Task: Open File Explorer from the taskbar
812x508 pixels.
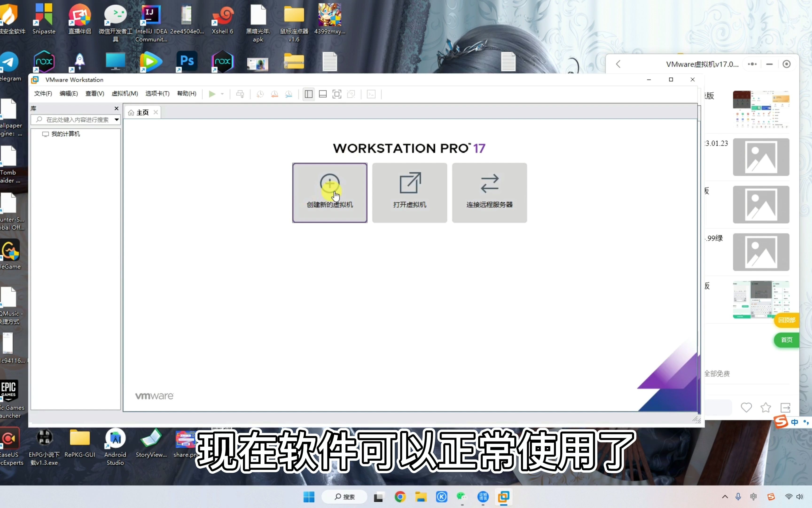Action: pyautogui.click(x=421, y=497)
